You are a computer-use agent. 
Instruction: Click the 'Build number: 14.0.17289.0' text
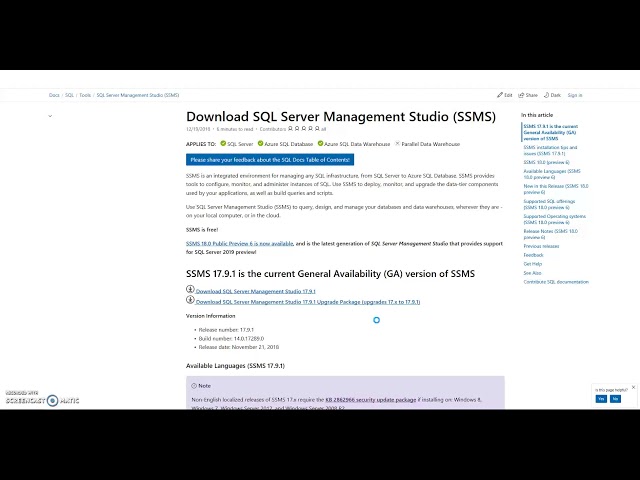[x=231, y=338]
